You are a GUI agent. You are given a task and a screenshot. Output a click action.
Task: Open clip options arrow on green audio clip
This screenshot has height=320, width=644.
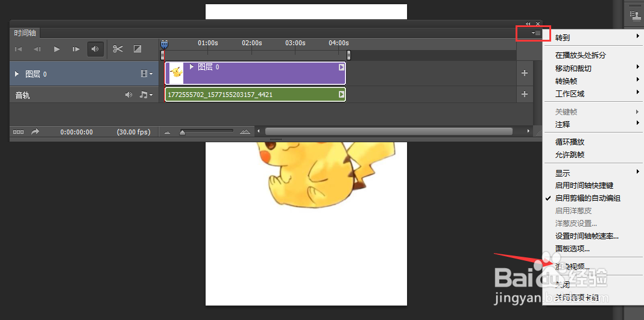pos(341,95)
